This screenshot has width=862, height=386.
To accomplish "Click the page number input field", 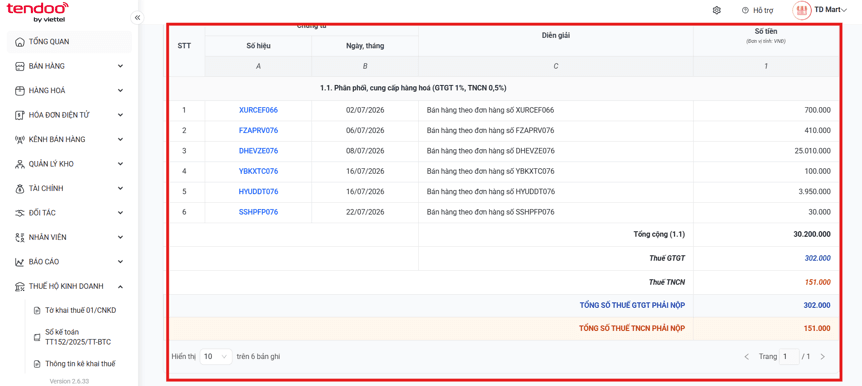I will click(x=789, y=356).
